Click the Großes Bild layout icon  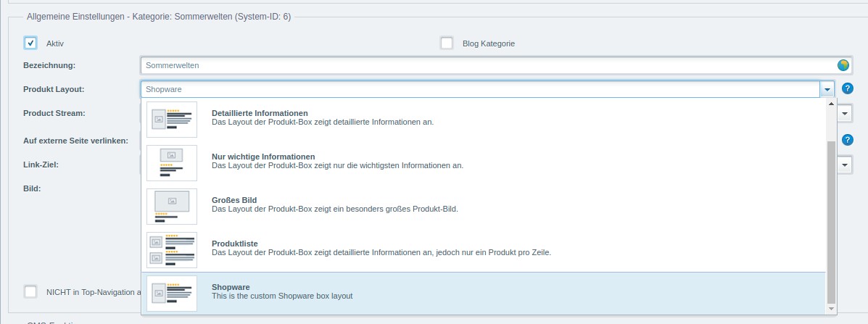(x=172, y=206)
